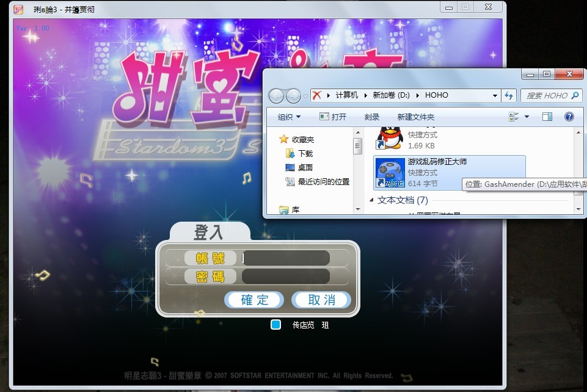Open the view options dropdown arrow

(527, 117)
